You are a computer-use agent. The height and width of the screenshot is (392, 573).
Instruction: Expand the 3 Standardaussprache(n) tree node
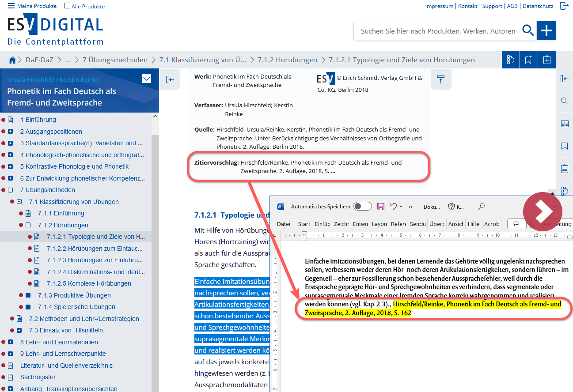[x=11, y=143]
